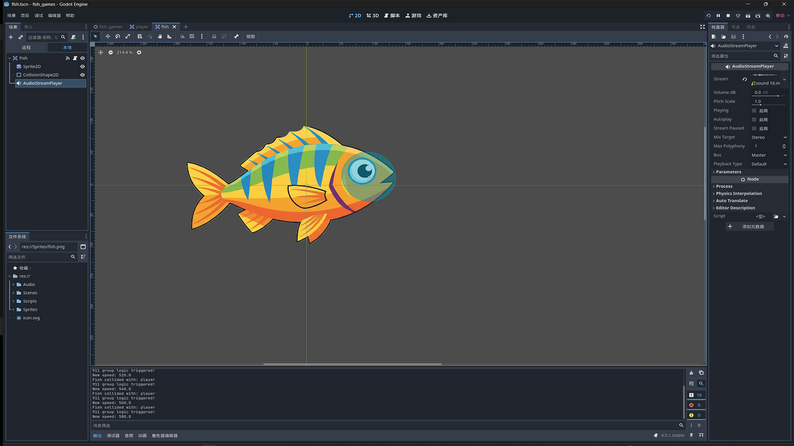Image resolution: width=794 pixels, height=446 pixels.
Task: Click the pause running project button
Action: pos(718,16)
